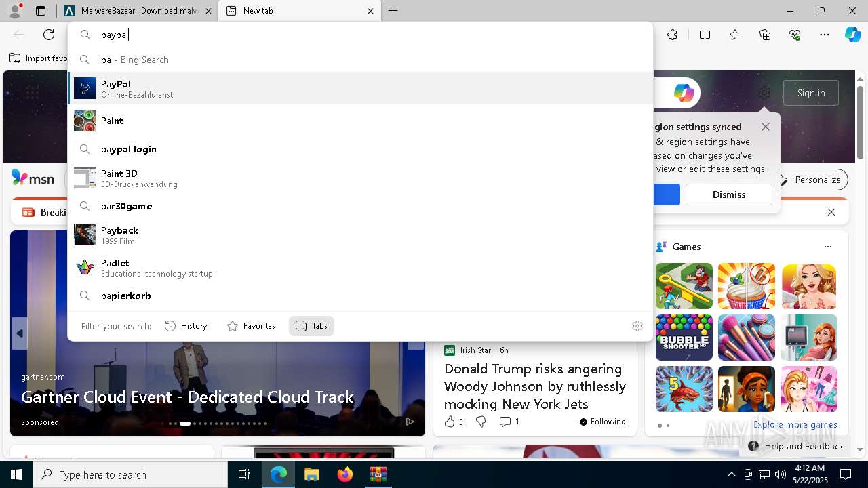868x488 pixels.
Task: Switch to the MalwareBazaar tab
Action: [x=139, y=11]
